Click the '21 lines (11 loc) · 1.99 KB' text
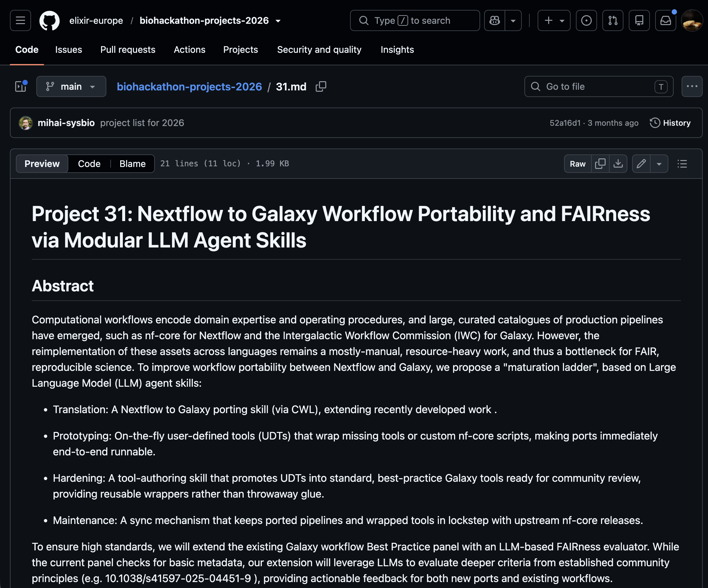 point(225,164)
